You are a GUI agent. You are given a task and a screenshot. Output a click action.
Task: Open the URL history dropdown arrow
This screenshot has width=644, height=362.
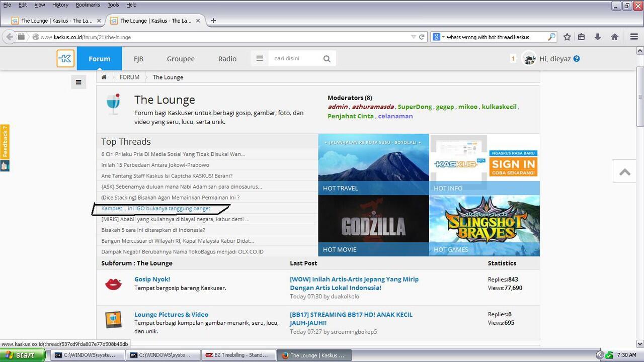(x=413, y=37)
